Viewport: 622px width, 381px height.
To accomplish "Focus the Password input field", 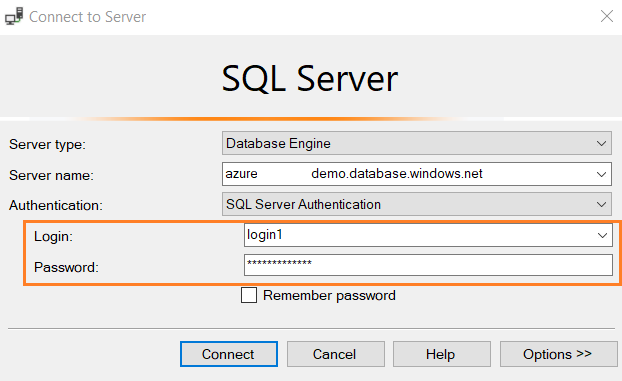I will [428, 265].
